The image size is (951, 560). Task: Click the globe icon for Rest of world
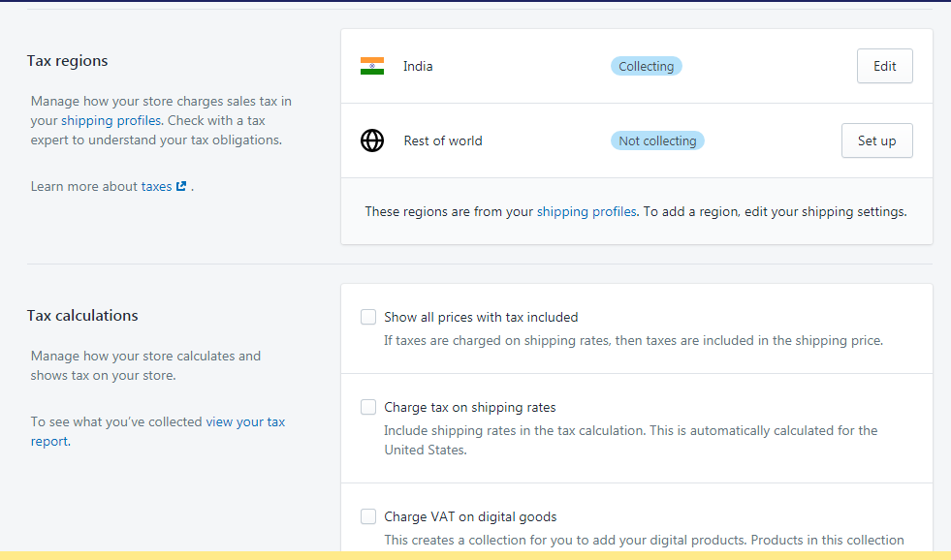(372, 140)
